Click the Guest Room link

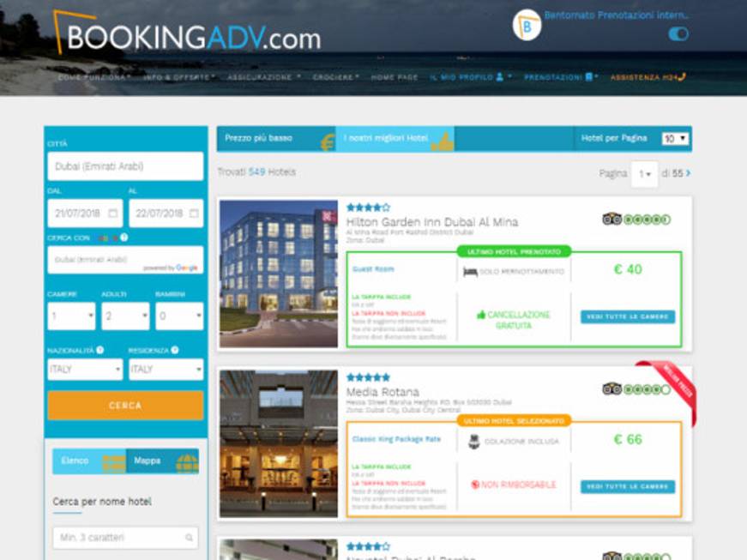(x=373, y=269)
